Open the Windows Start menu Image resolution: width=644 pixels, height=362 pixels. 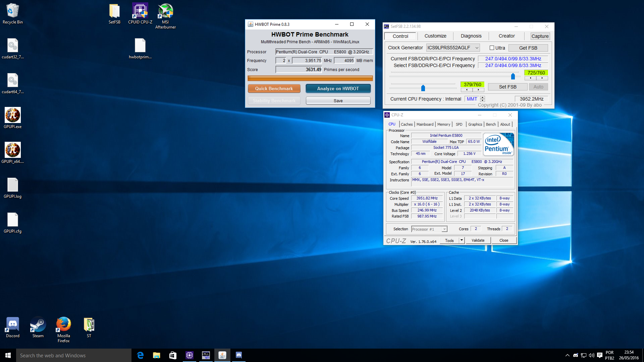pyautogui.click(x=8, y=355)
